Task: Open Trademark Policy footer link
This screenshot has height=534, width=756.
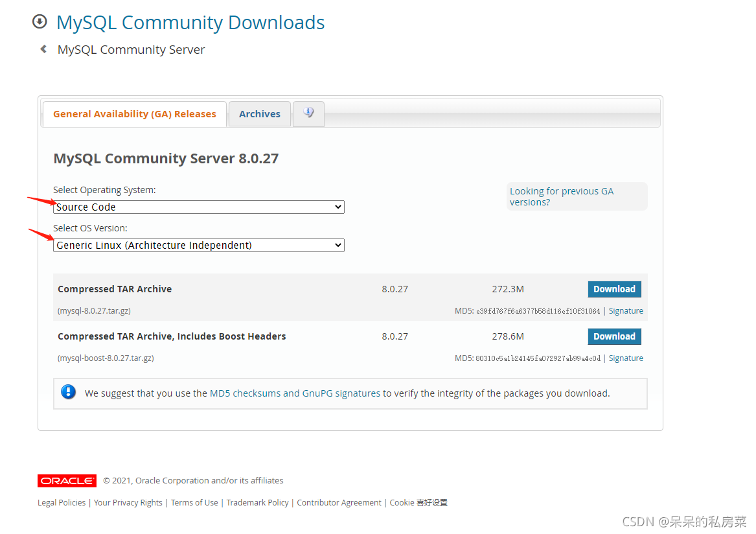Action: (257, 503)
